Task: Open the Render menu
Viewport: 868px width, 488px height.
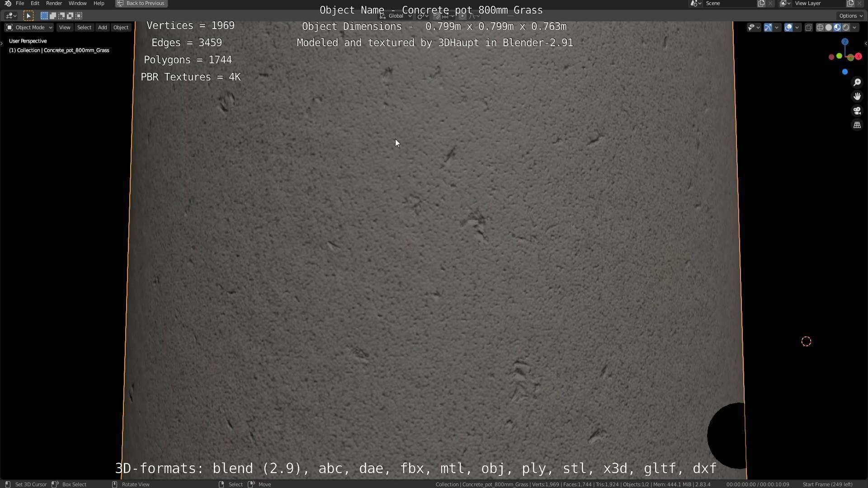Action: pyautogui.click(x=54, y=3)
